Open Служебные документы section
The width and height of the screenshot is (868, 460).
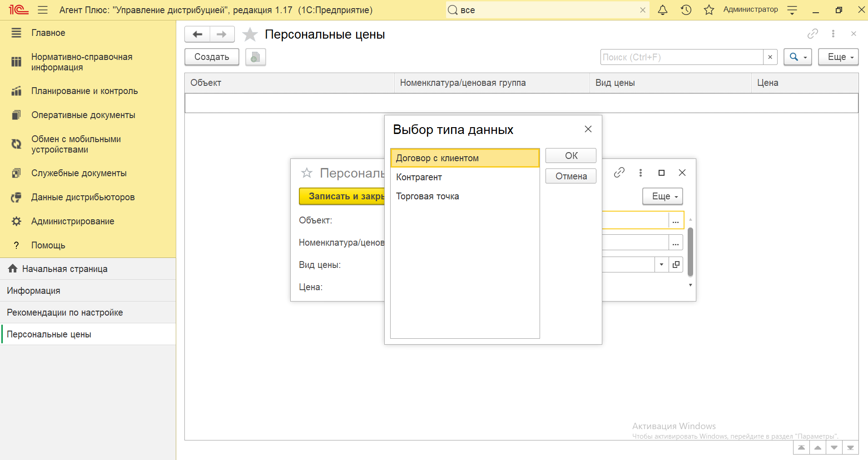(x=88, y=173)
